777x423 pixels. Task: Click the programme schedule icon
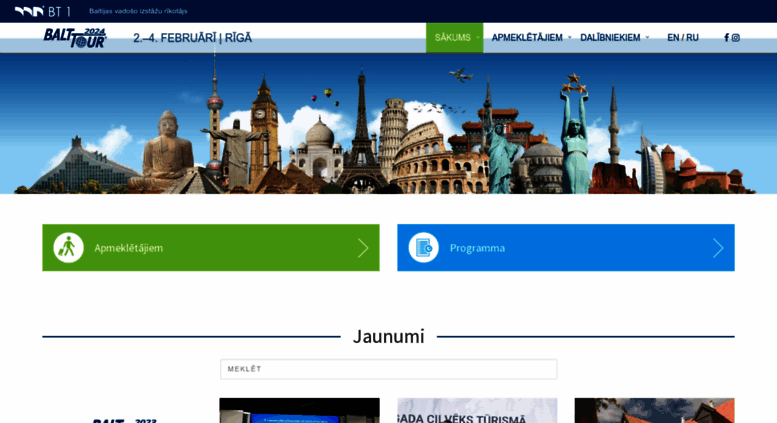[424, 248]
